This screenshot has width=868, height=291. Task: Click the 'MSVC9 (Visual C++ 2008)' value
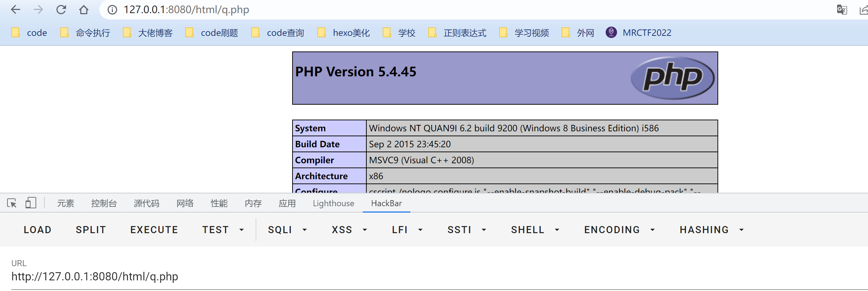click(421, 160)
